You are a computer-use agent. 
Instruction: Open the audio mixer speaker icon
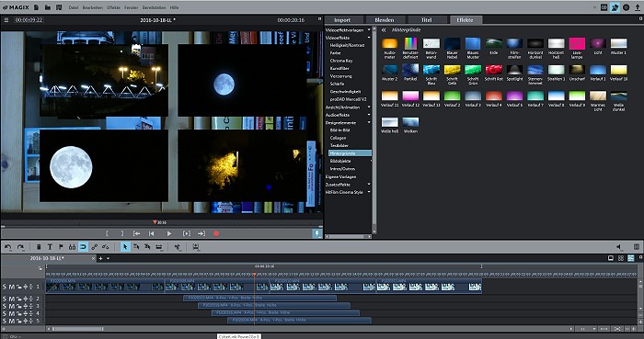(619, 247)
